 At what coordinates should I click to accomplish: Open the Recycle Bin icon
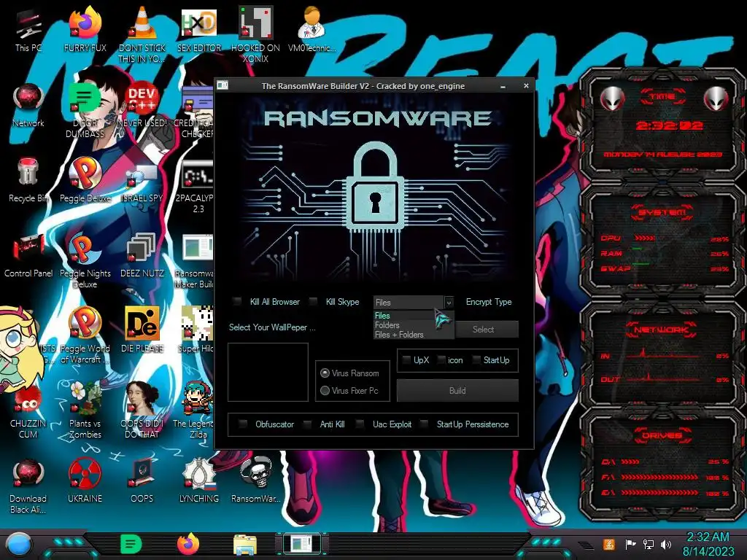tap(28, 181)
